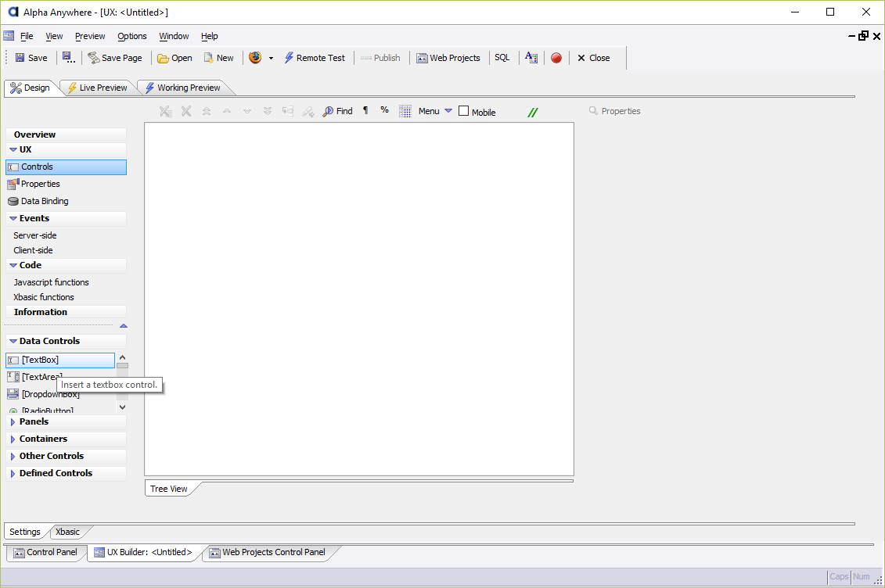
Task: Switch to the Live Preview tab
Action: (98, 88)
